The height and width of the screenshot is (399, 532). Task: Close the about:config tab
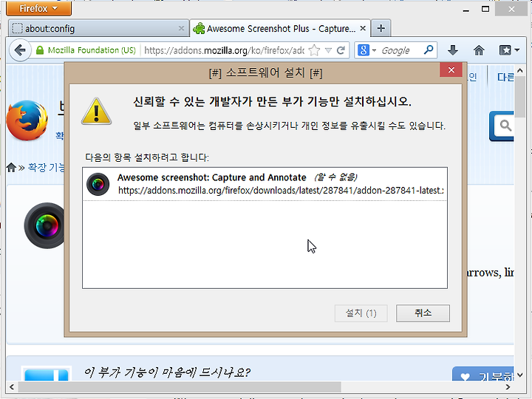[x=181, y=29]
